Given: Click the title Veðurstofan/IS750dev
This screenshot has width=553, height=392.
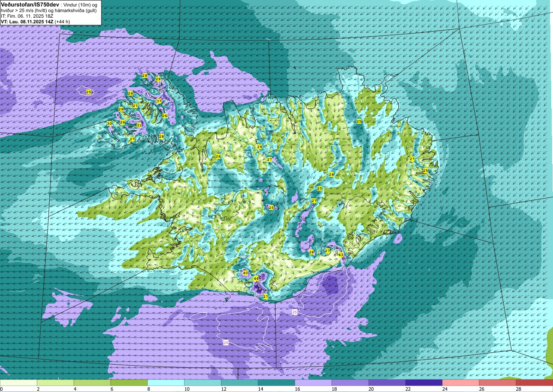Looking at the screenshot, I should 30,4.
